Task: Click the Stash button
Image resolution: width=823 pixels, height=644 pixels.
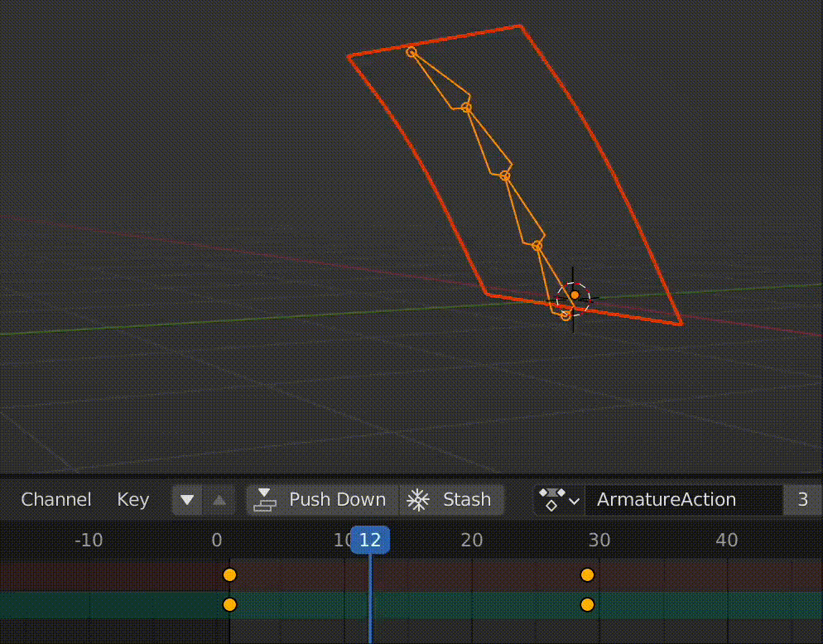Action: (x=451, y=500)
